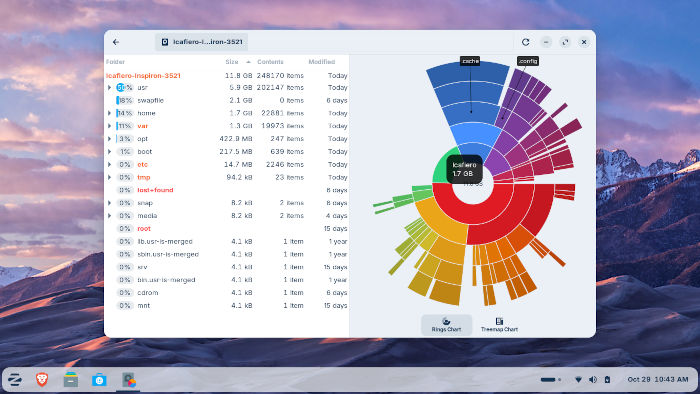Screen dimensions: 700x394
Task: Open the Oct 28 10:43 AM clock
Action: click(658, 379)
